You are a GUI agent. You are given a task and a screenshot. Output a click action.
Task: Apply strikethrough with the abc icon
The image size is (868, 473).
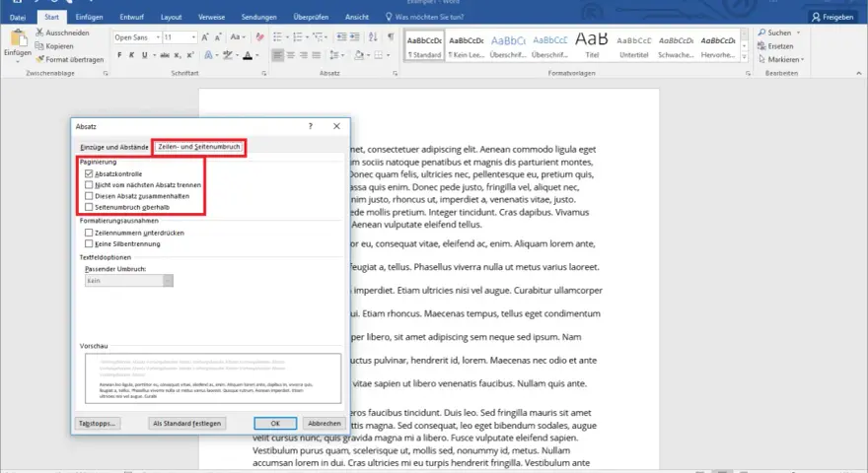(x=165, y=55)
